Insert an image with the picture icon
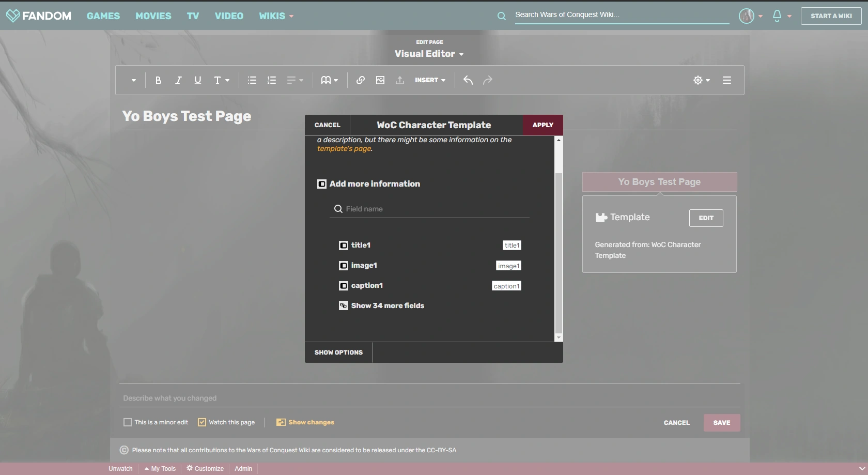Viewport: 868px width, 475px height. 380,80
